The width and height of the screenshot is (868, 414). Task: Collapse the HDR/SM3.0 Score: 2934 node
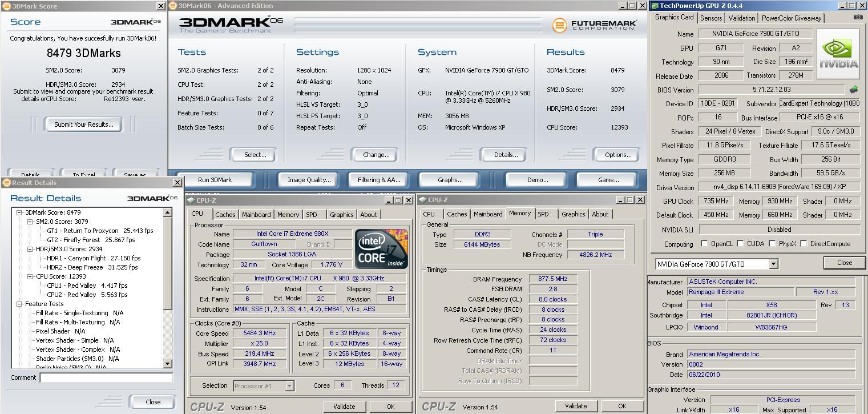[x=30, y=249]
